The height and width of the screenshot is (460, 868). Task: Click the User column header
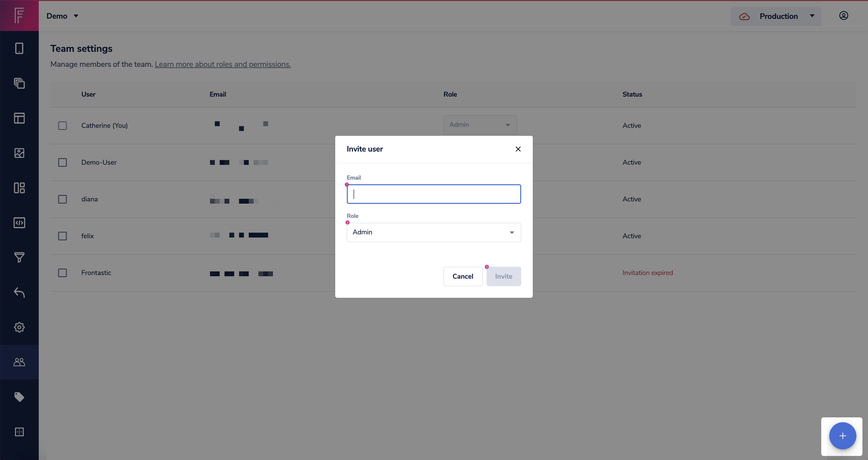(x=88, y=94)
